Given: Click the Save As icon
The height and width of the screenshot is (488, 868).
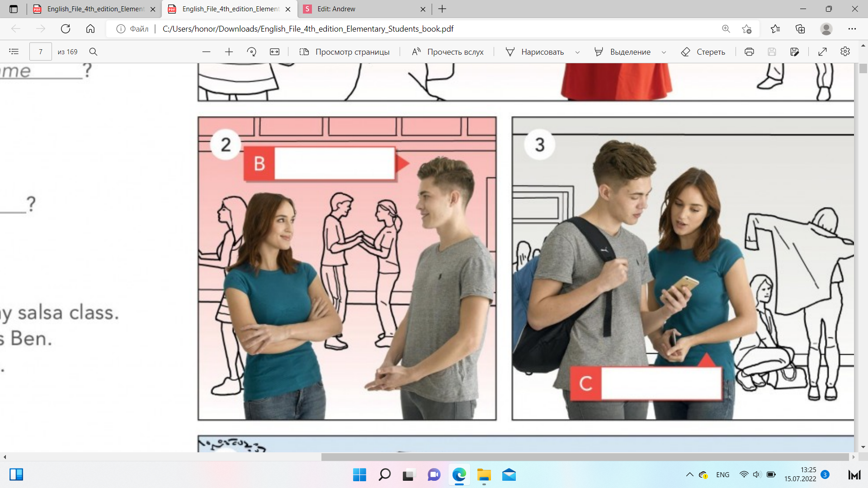Looking at the screenshot, I should (x=794, y=52).
